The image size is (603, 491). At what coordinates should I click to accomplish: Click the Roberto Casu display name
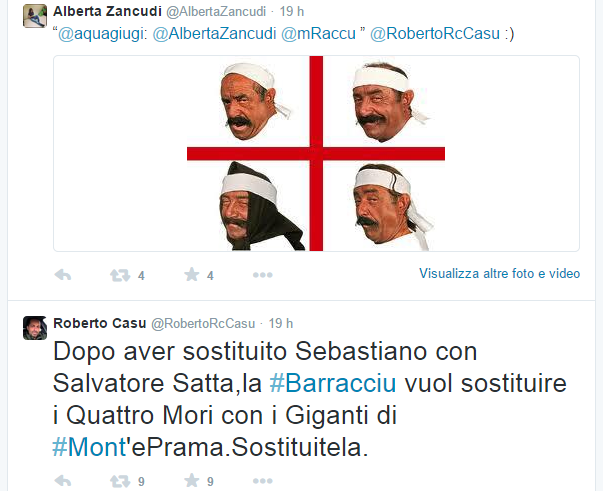pyautogui.click(x=100, y=323)
